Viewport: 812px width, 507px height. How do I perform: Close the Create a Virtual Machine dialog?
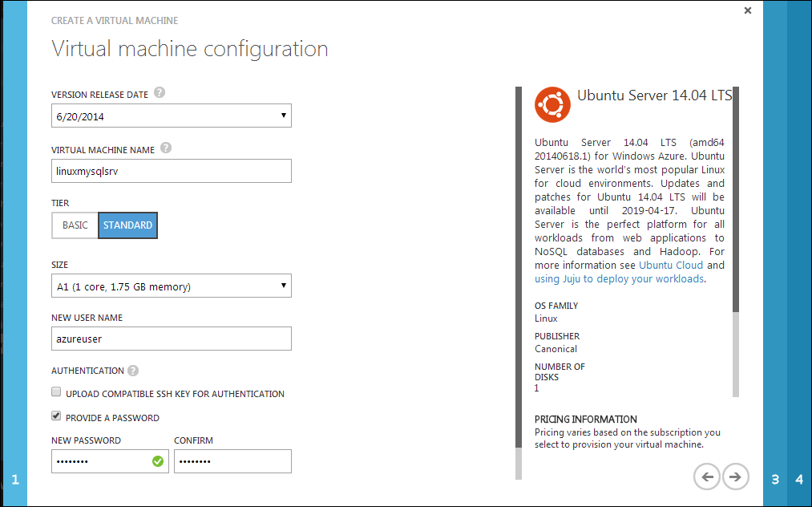point(748,10)
